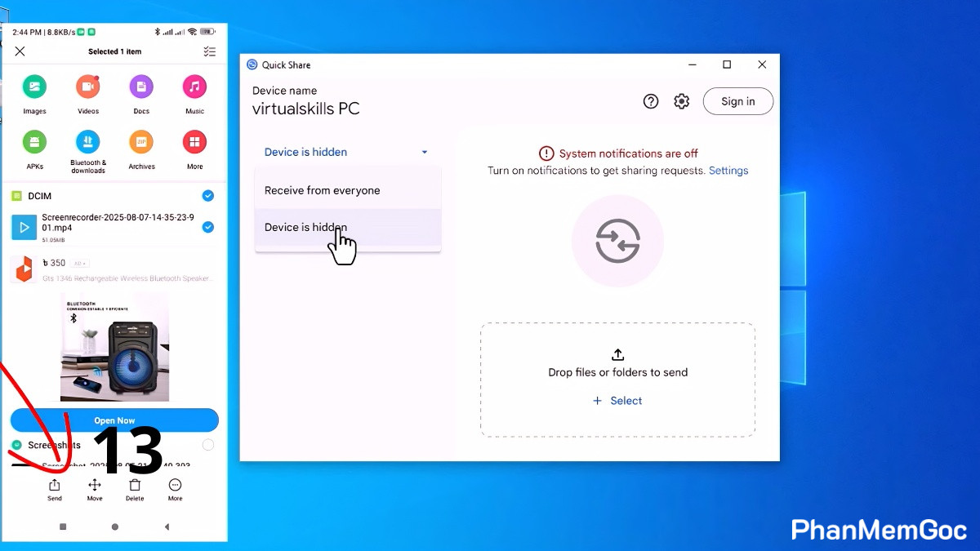980x551 pixels.
Task: Toggle Screenrecorder mp4 file checkmark
Action: [207, 227]
